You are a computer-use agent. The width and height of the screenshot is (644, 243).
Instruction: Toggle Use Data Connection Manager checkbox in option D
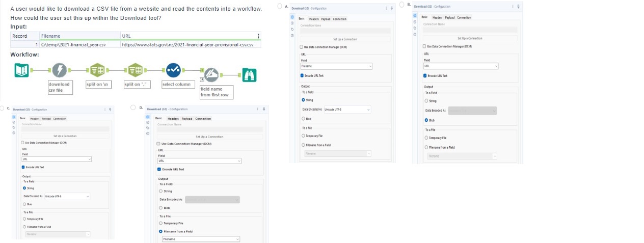click(159, 144)
